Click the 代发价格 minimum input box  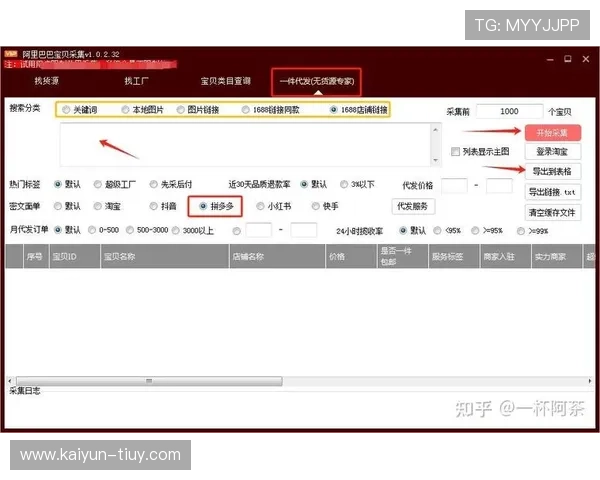454,186
